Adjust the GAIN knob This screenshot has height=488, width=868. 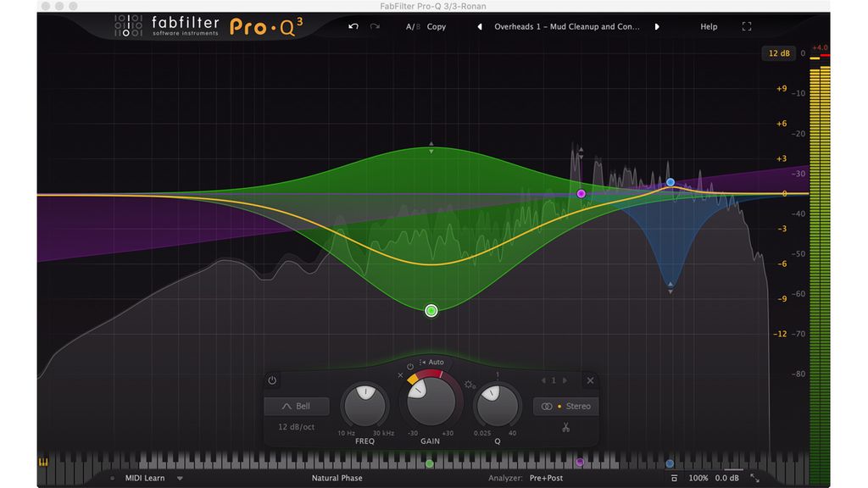pyautogui.click(x=430, y=401)
